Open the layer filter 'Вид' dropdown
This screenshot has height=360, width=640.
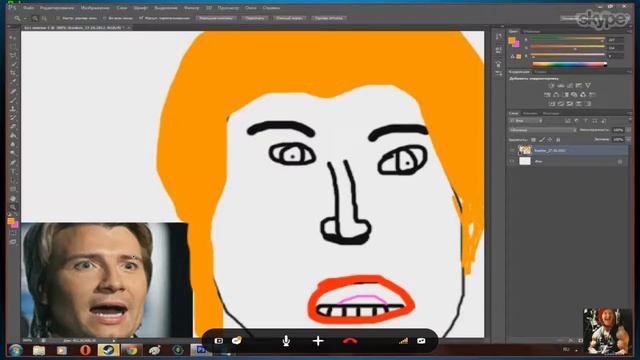[x=526, y=121]
